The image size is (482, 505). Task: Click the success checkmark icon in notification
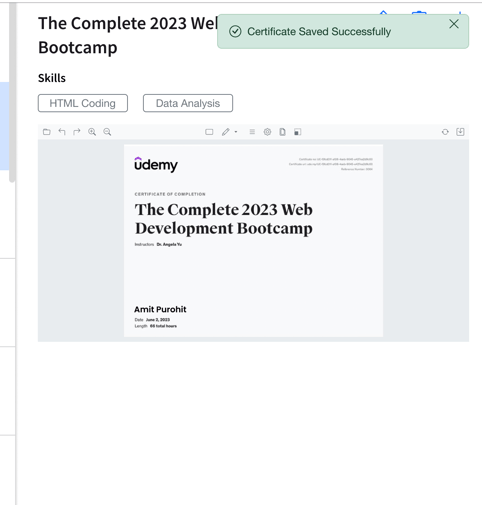(x=235, y=32)
